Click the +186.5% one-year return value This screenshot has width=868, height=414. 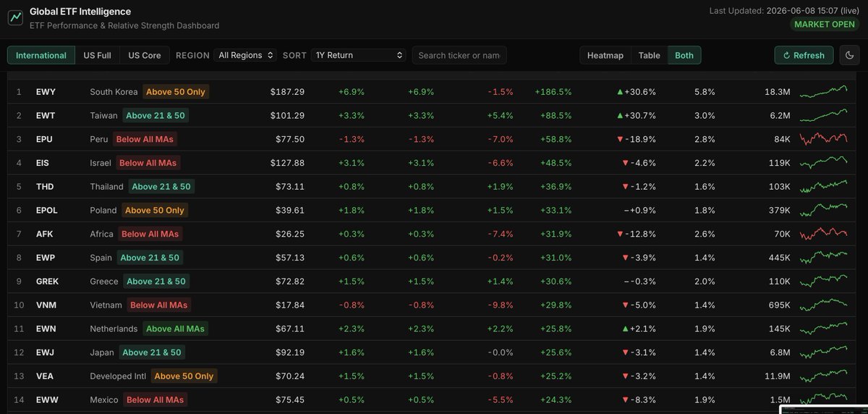[553, 92]
